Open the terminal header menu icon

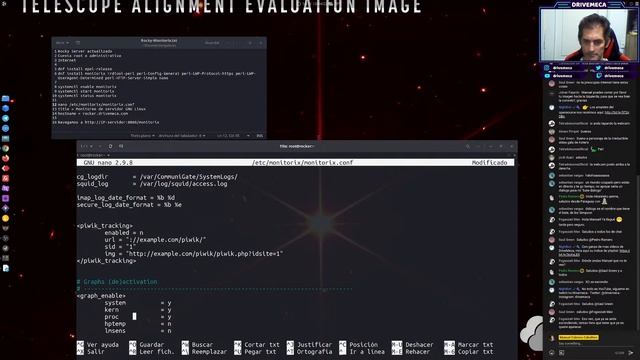[478, 146]
